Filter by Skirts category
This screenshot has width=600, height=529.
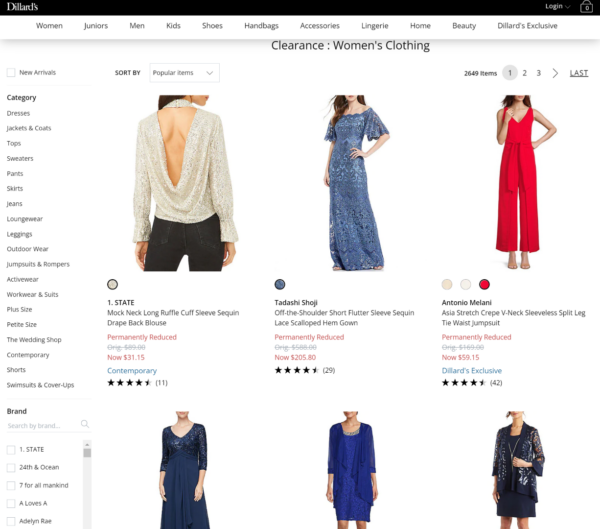[x=15, y=188]
